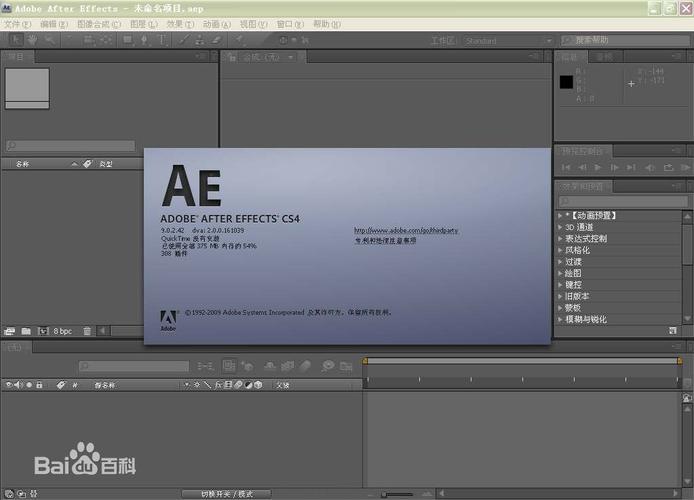The height and width of the screenshot is (500, 694).
Task: Click the black color swatch in Info panel
Action: pos(566,82)
